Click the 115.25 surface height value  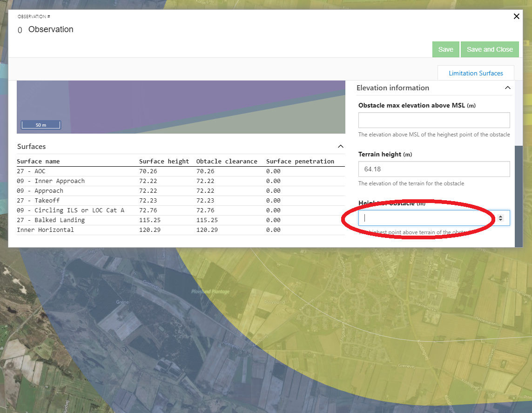tap(149, 220)
